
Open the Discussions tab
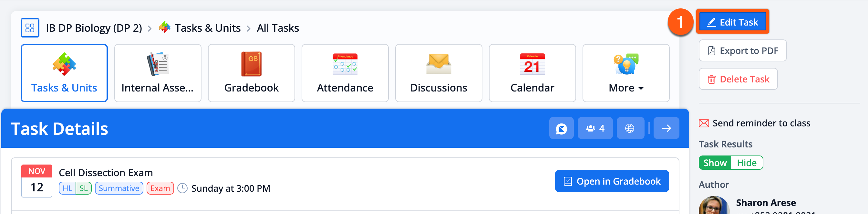click(x=439, y=73)
